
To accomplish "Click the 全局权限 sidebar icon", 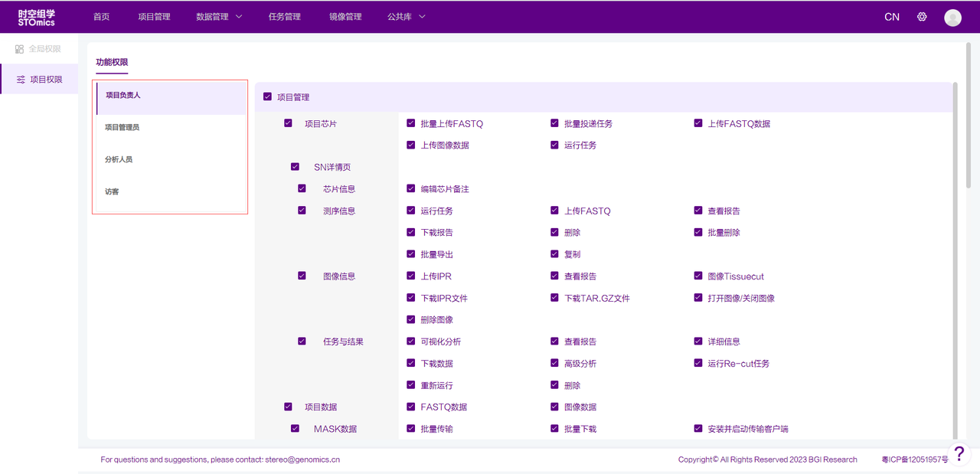I will [x=20, y=49].
